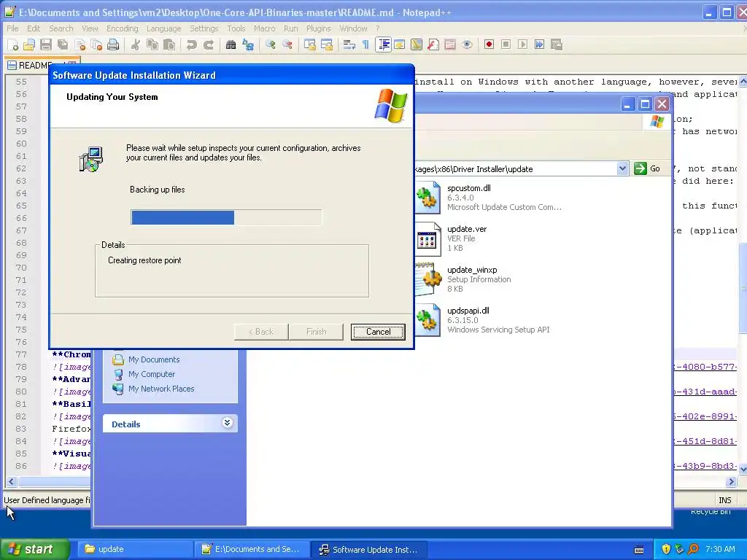747x560 pixels.
Task: Click the magnifier icon in system tray
Action: (x=693, y=549)
